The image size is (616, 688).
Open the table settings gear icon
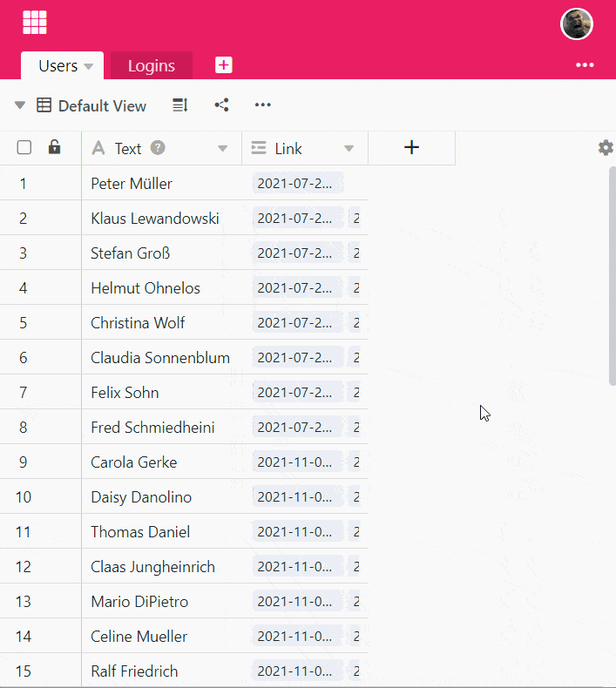click(x=606, y=148)
